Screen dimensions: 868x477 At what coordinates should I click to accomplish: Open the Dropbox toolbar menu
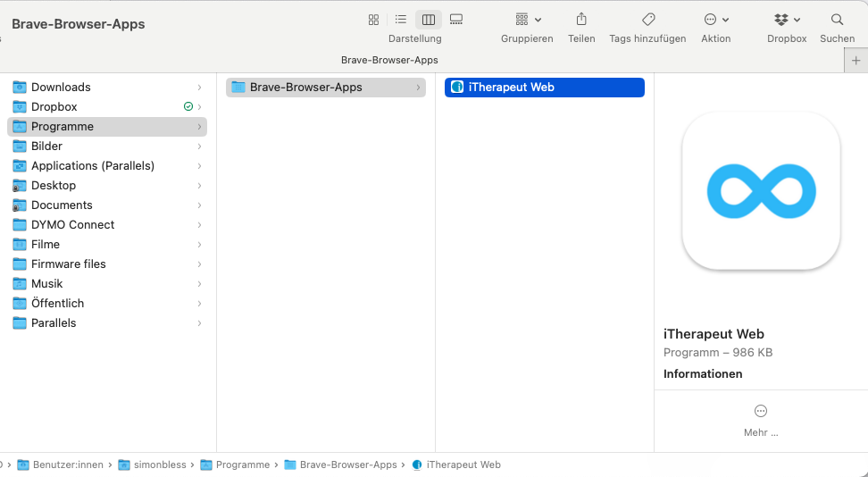click(787, 20)
